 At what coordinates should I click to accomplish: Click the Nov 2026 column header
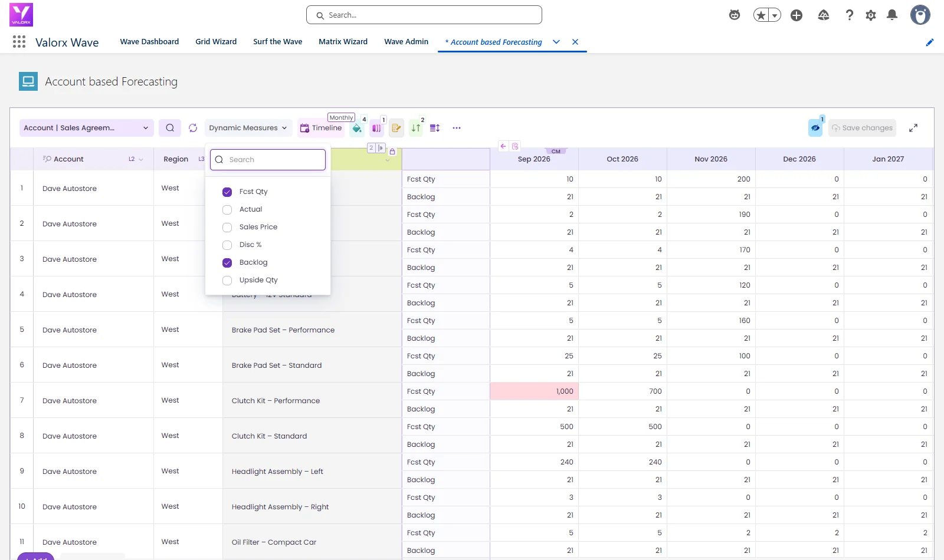pyautogui.click(x=711, y=159)
